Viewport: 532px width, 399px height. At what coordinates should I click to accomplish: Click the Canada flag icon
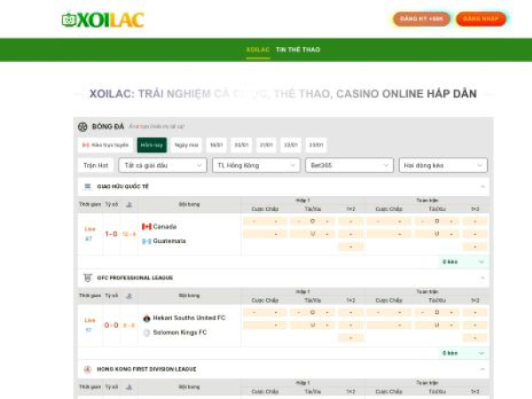pyautogui.click(x=146, y=226)
